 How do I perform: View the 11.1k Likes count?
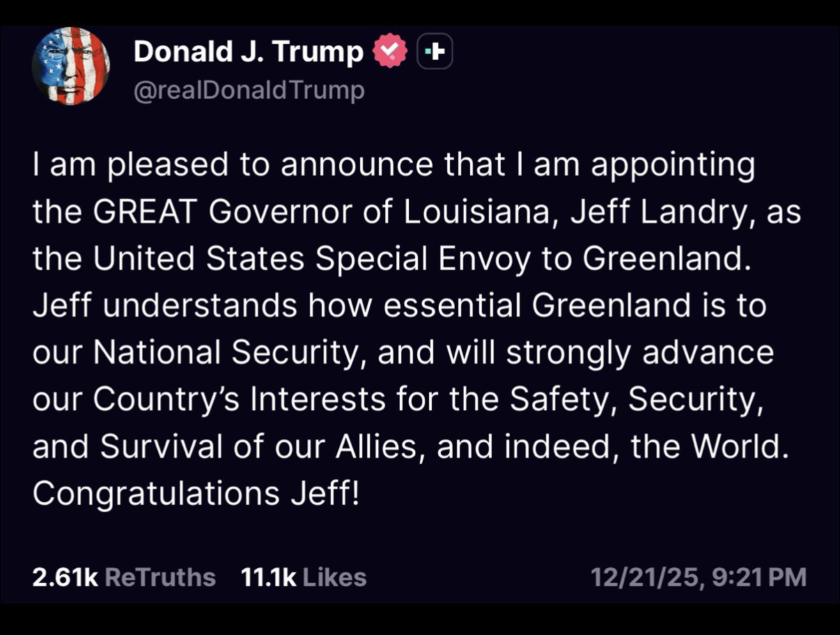click(268, 577)
